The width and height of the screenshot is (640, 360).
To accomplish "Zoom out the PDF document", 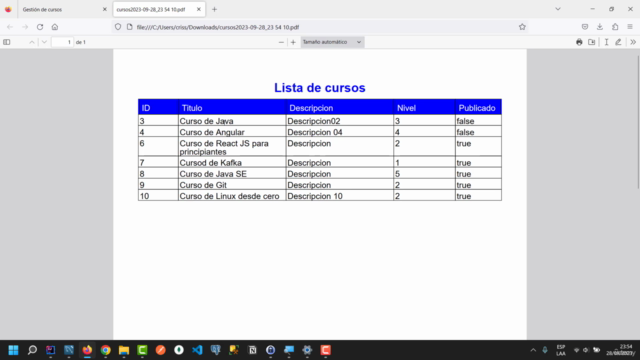I will 281,42.
